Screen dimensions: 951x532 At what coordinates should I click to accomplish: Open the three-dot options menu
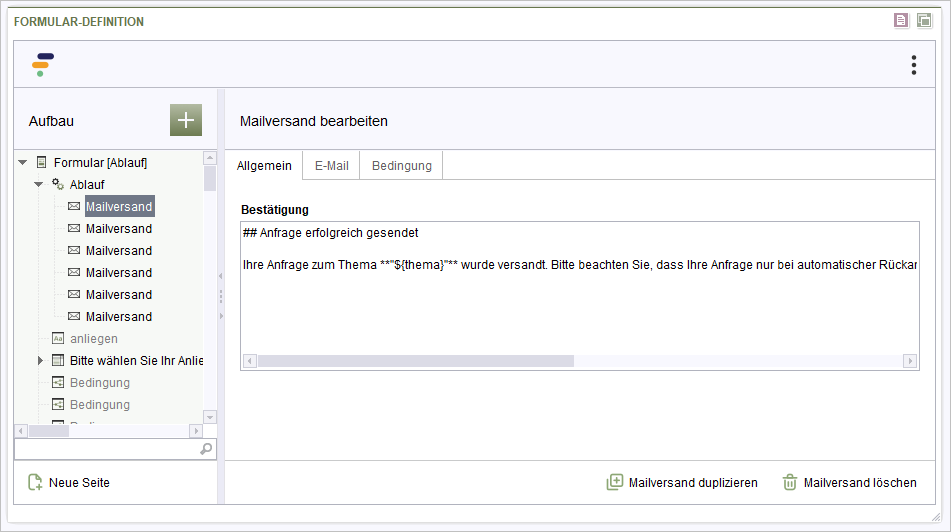pos(913,65)
